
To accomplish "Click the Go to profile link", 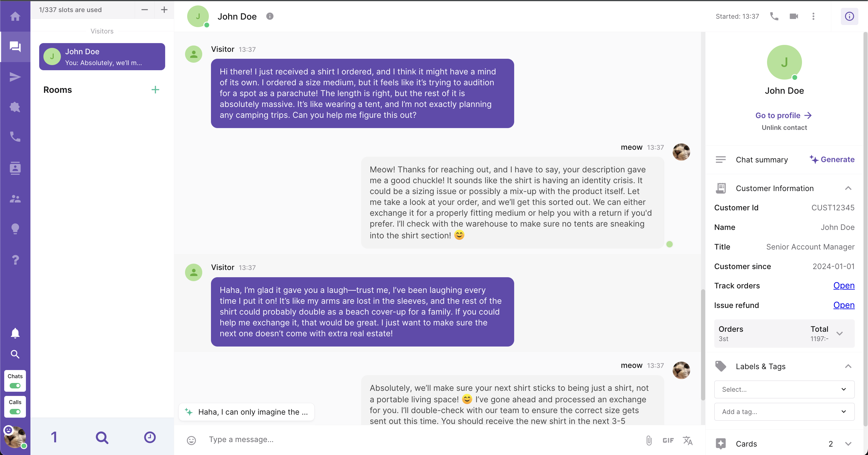I will click(784, 115).
